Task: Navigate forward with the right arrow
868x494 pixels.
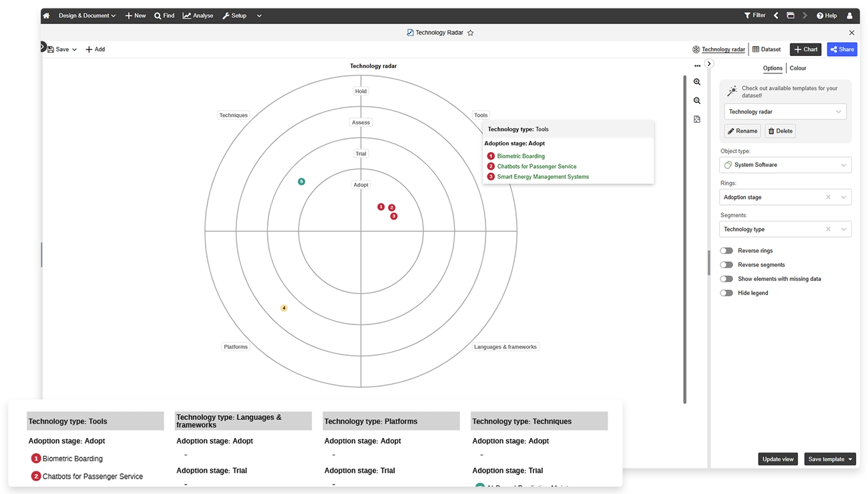Action: click(x=805, y=15)
